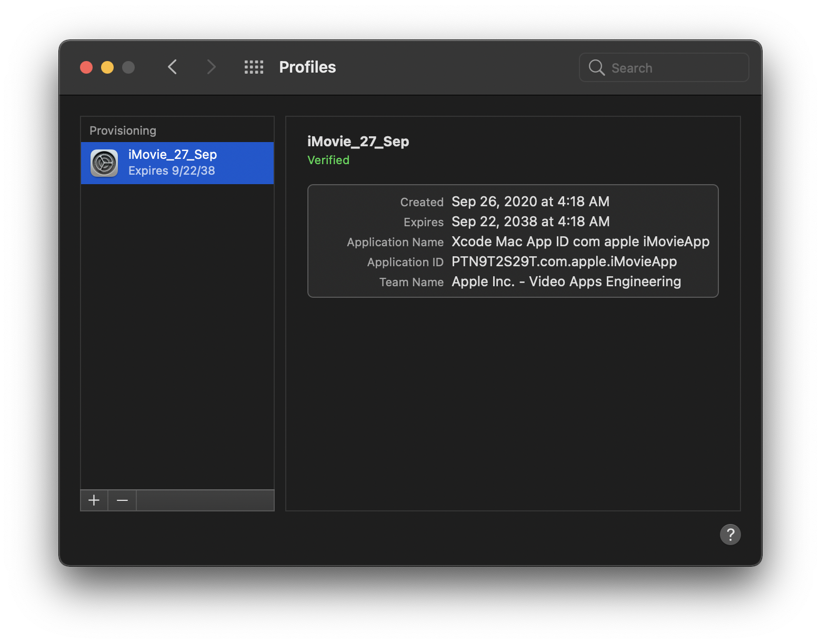Click Apple Inc. - Video Apps Engineering team name

(x=566, y=281)
